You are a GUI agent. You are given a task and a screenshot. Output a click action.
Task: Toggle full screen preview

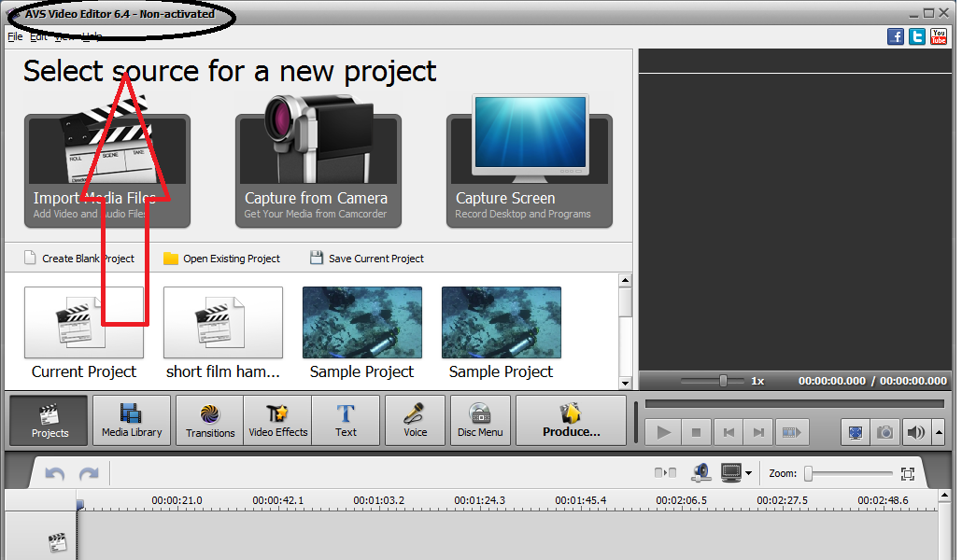(x=856, y=432)
